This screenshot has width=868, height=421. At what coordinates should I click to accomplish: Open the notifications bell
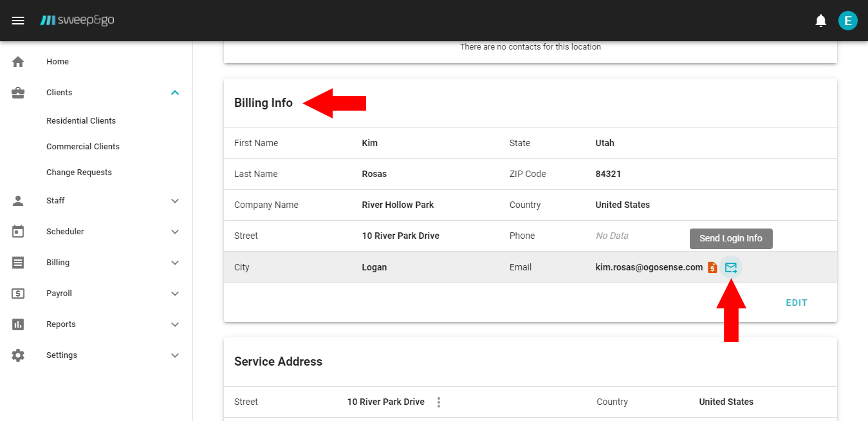click(820, 21)
